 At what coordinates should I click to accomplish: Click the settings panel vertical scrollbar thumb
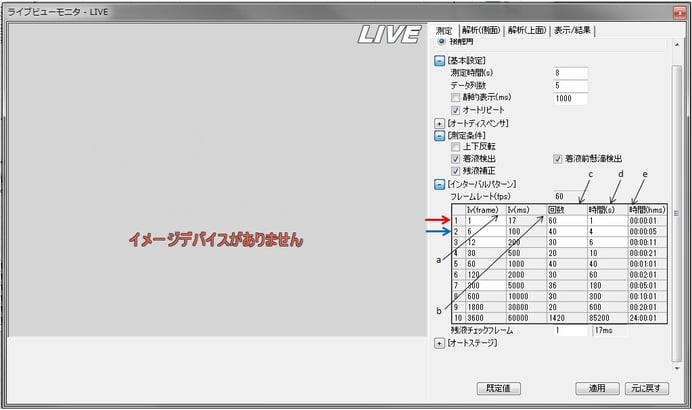click(x=677, y=212)
